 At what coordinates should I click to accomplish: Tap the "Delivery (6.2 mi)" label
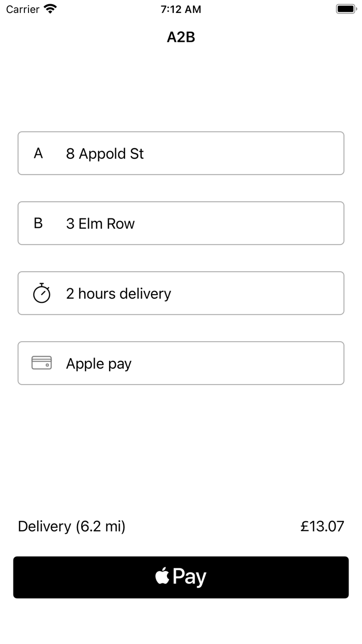point(71,526)
